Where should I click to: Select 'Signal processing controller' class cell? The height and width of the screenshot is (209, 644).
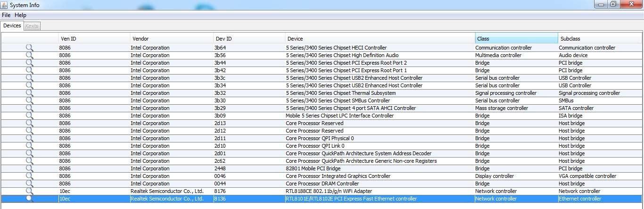point(516,93)
